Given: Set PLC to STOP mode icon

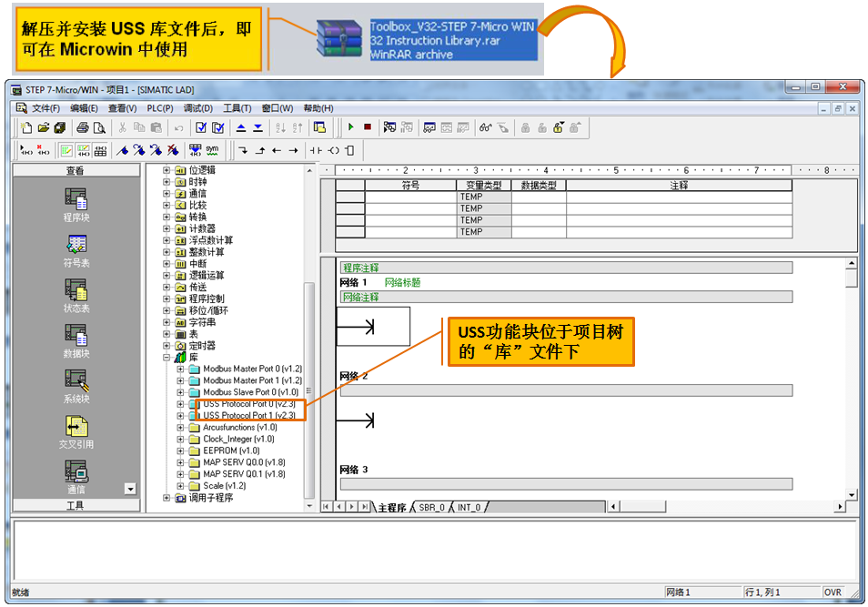Looking at the screenshot, I should [368, 127].
